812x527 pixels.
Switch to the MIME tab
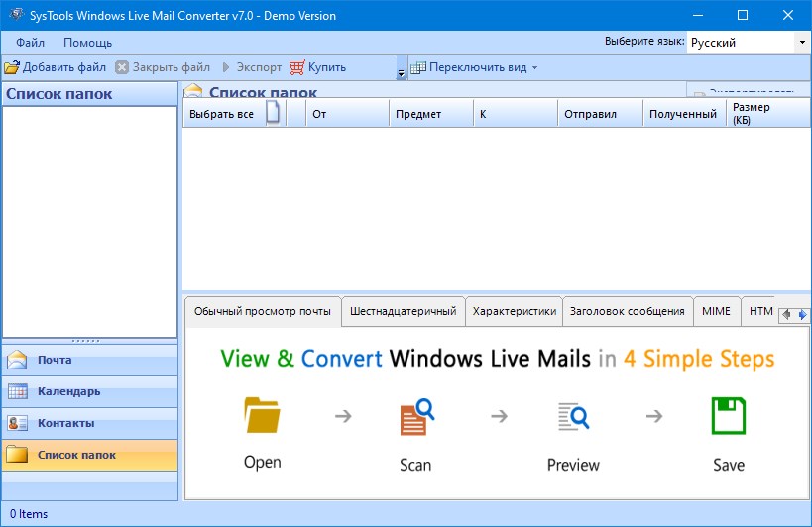pyautogui.click(x=716, y=311)
